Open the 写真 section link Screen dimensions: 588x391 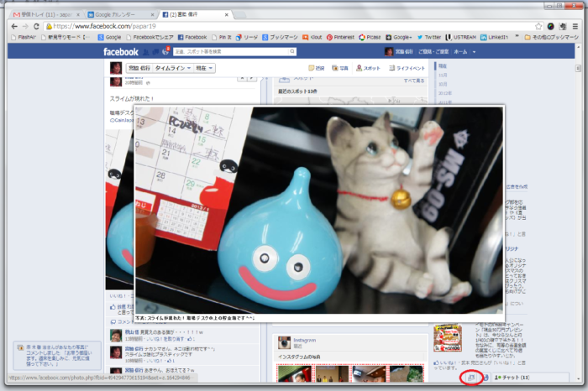click(340, 68)
